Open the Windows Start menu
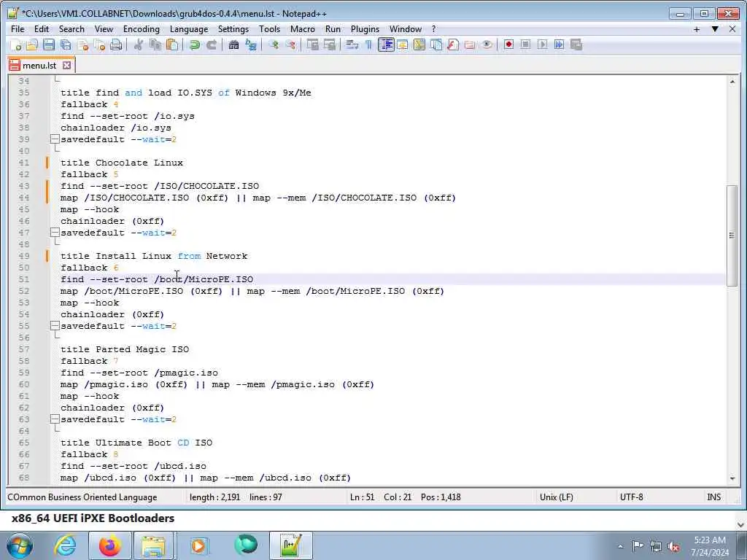Screen dimensions: 747x560 (x=20, y=545)
